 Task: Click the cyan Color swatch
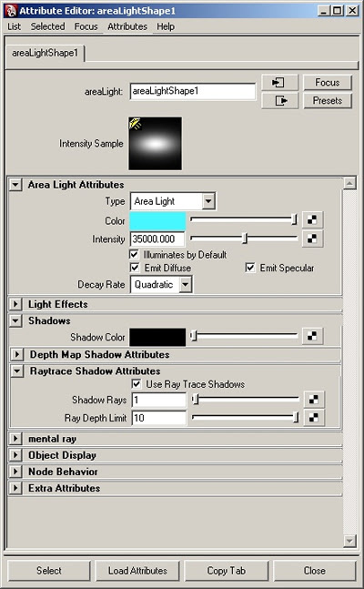tap(157, 220)
